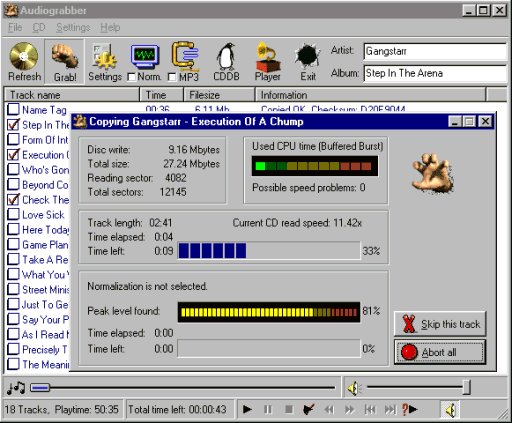Uncheck the Check The track checkbox
The image size is (512, 423).
pos(13,199)
